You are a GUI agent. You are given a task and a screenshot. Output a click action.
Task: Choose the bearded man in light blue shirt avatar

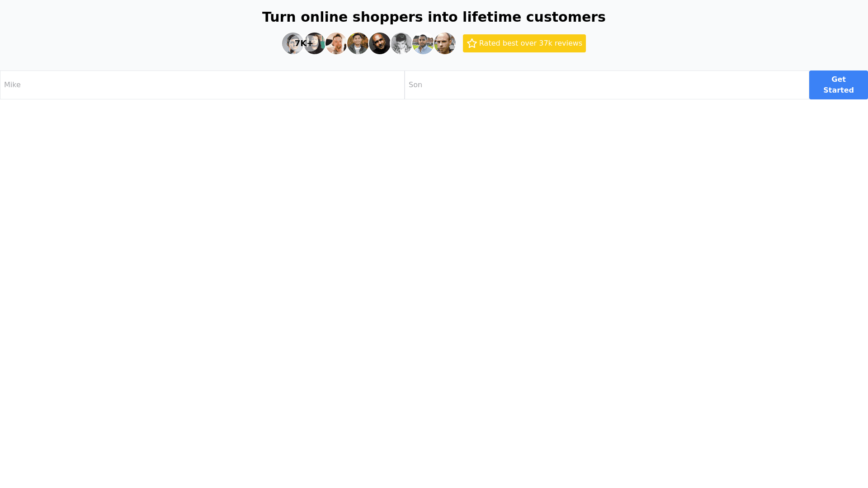[x=423, y=43]
